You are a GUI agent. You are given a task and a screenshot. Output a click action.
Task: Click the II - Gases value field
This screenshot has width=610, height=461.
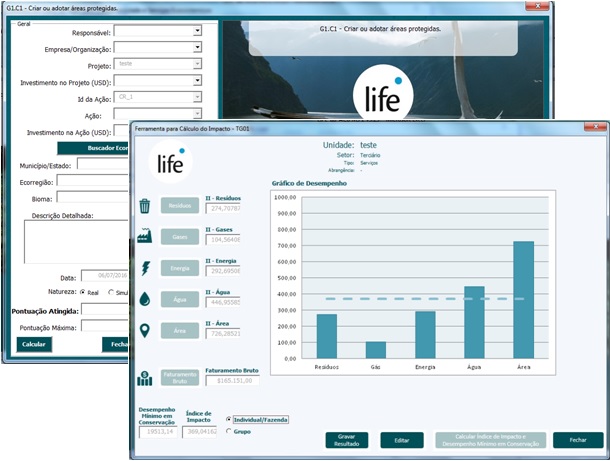pyautogui.click(x=223, y=240)
